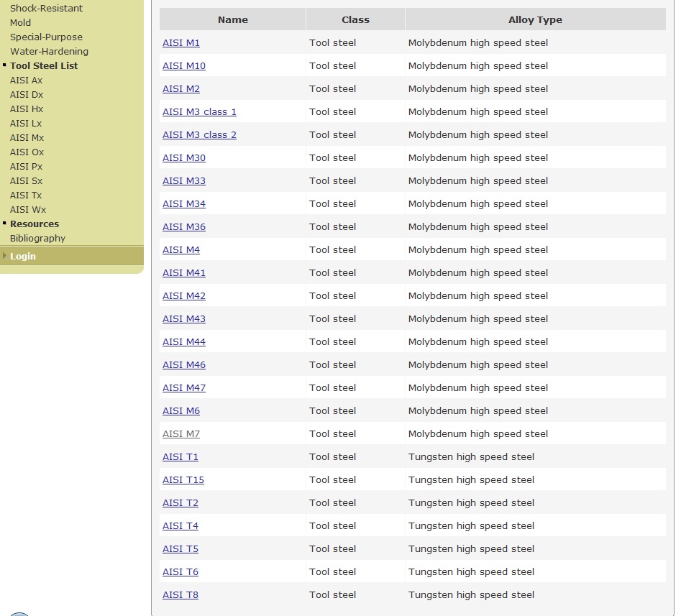
Task: Click the AISI M3 class 1 link
Action: (199, 112)
